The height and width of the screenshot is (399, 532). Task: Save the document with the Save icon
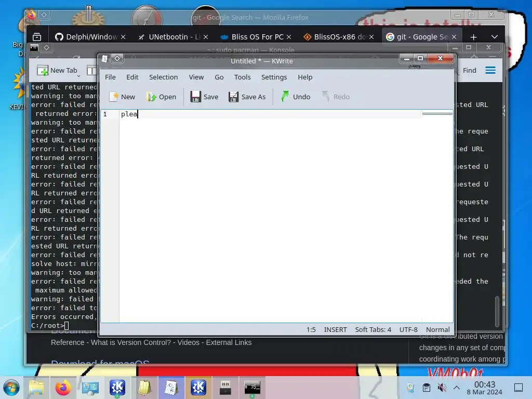click(195, 97)
